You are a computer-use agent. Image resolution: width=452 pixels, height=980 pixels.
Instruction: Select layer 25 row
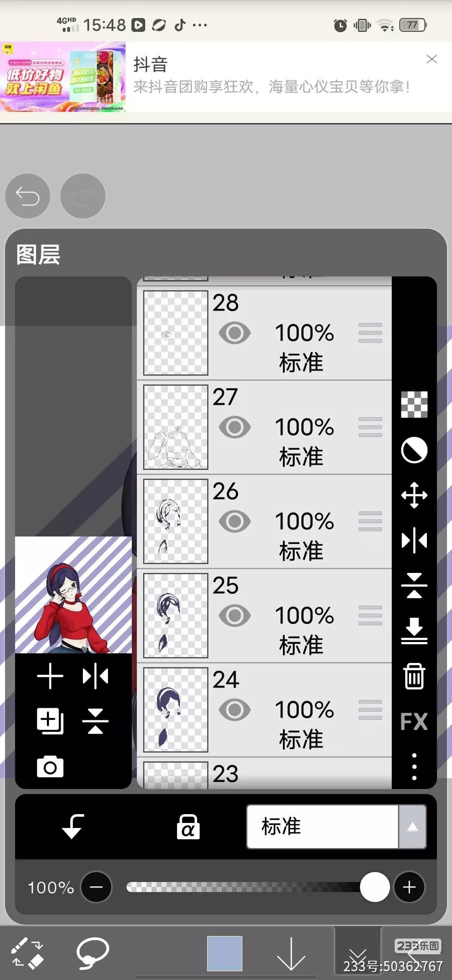pos(265,616)
